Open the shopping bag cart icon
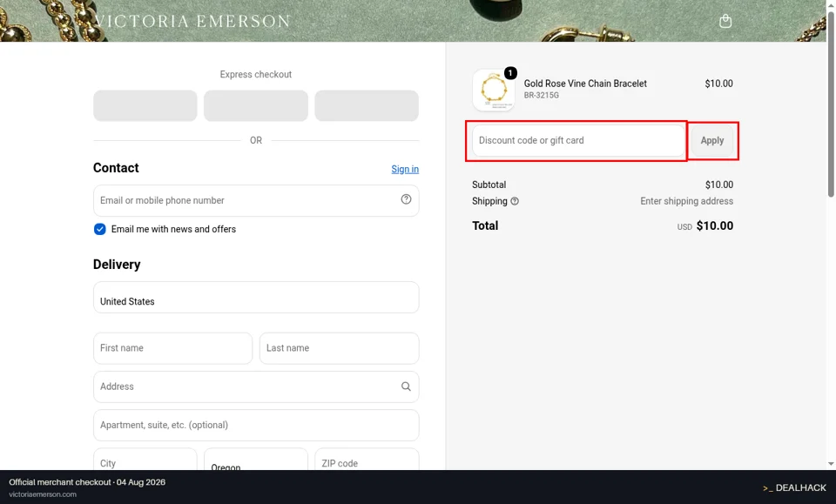The image size is (836, 504). point(725,21)
